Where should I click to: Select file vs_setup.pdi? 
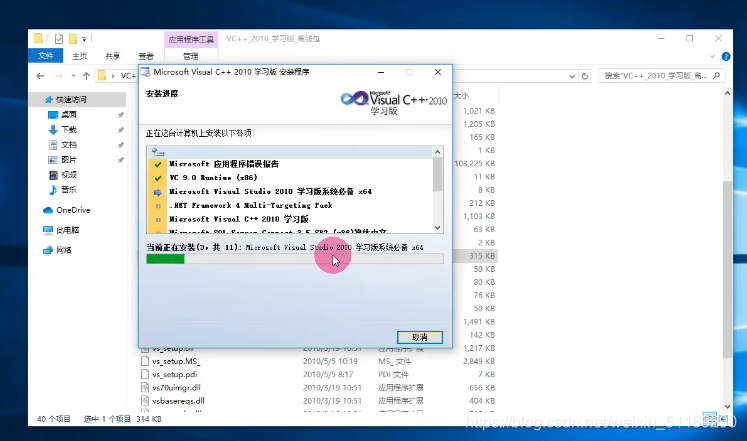point(174,374)
